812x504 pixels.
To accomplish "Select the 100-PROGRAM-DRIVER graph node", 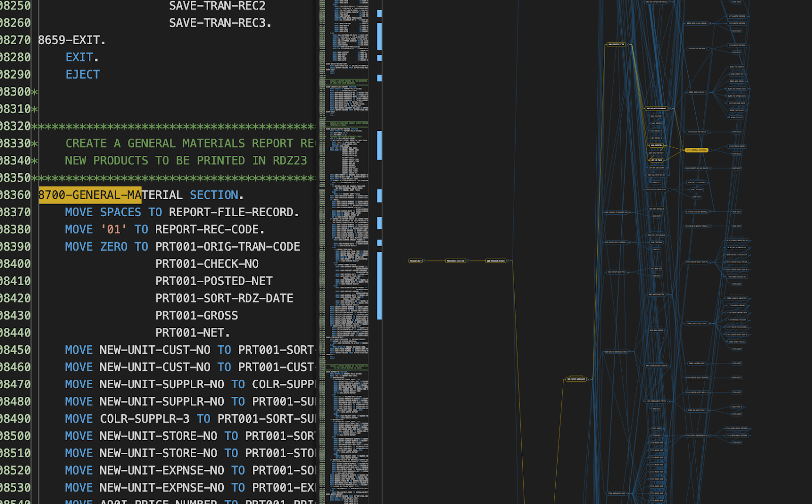I will [x=496, y=261].
